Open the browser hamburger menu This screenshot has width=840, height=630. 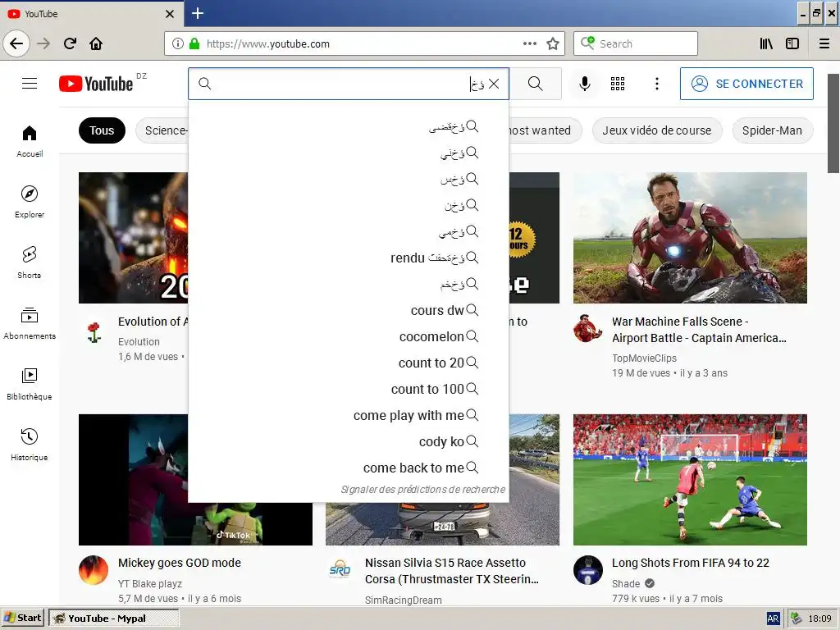pos(824,43)
